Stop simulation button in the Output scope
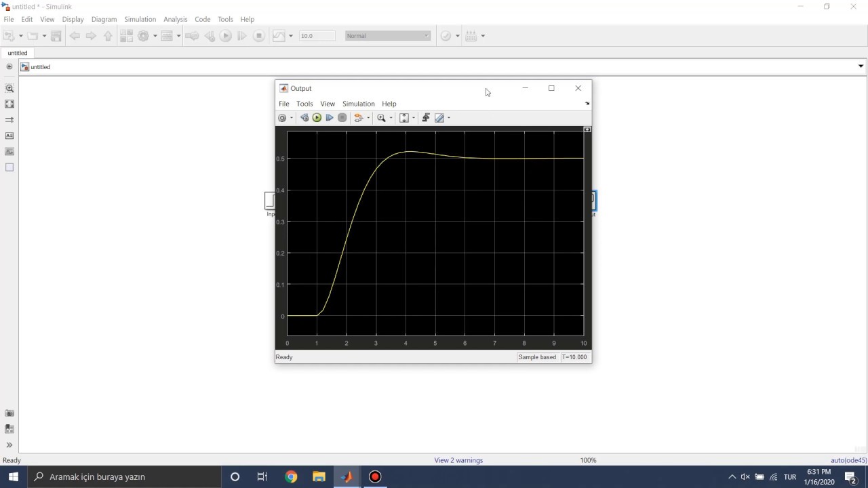The width and height of the screenshot is (868, 488). pos(342,118)
